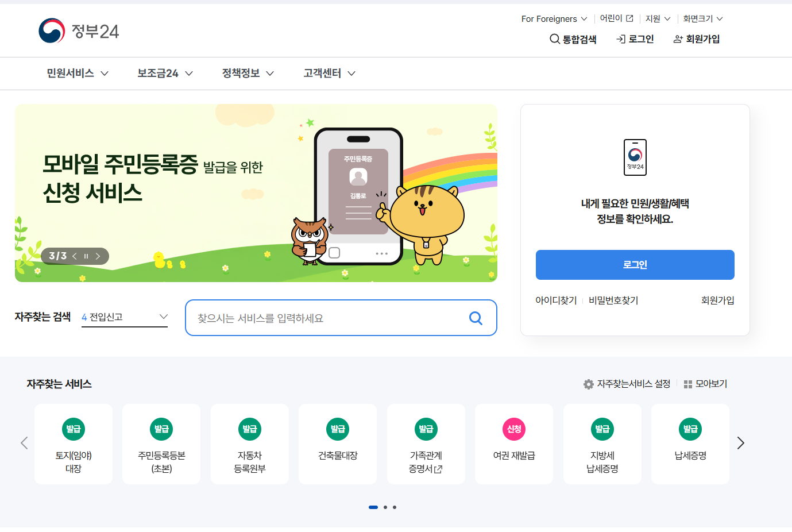The width and height of the screenshot is (792, 532).
Task: Focus the 찾으시는 서비스를 입력하세요 field
Action: pyautogui.click(x=331, y=318)
